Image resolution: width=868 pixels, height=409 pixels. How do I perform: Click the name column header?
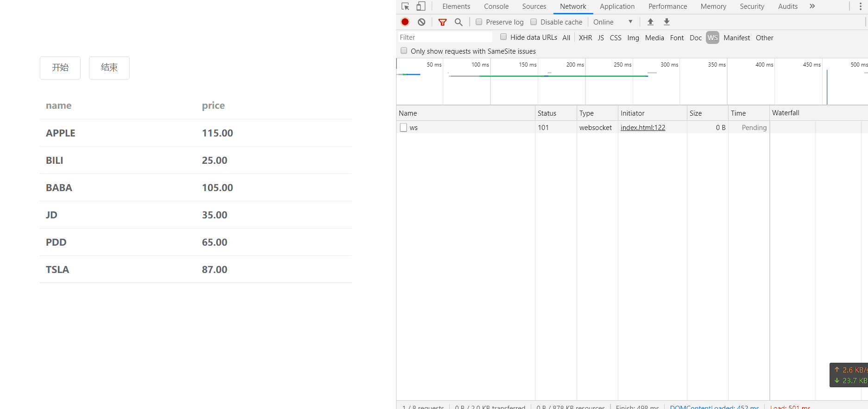click(x=59, y=105)
